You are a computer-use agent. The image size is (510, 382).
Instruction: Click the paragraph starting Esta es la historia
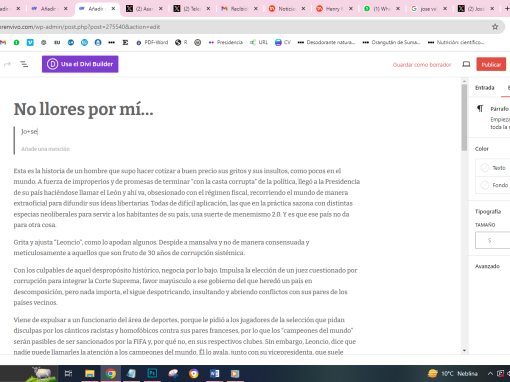click(x=187, y=198)
